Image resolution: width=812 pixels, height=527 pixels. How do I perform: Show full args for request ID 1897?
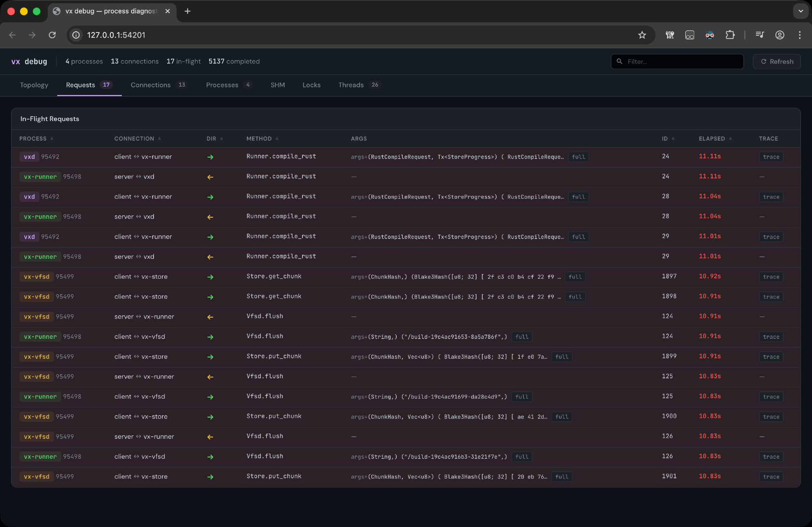(x=575, y=277)
